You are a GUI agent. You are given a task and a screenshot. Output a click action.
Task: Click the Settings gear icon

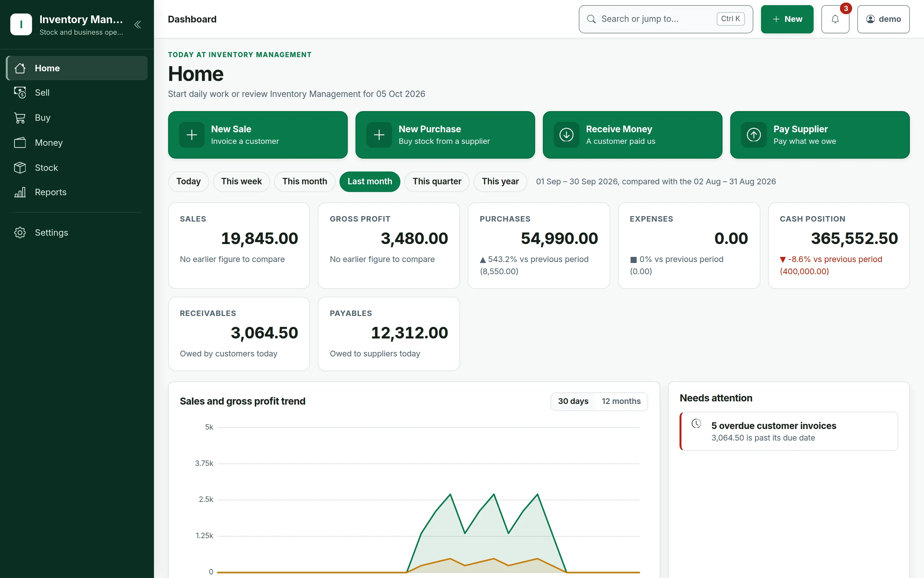[x=20, y=232]
